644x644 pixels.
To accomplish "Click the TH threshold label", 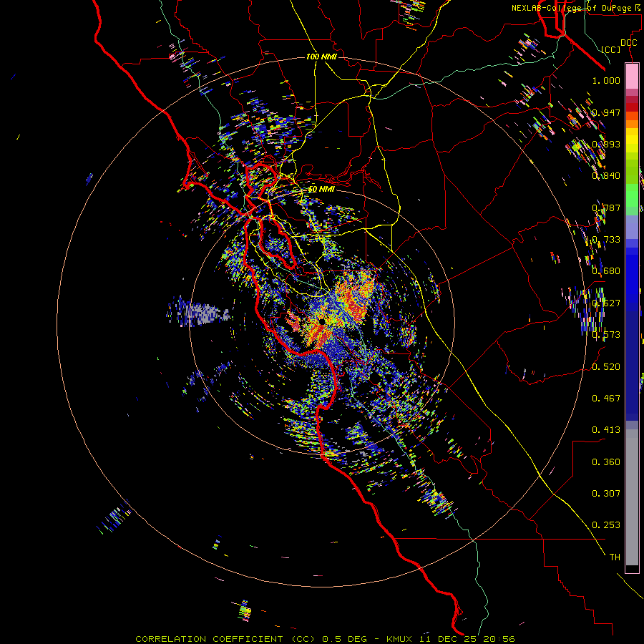I will pos(615,557).
